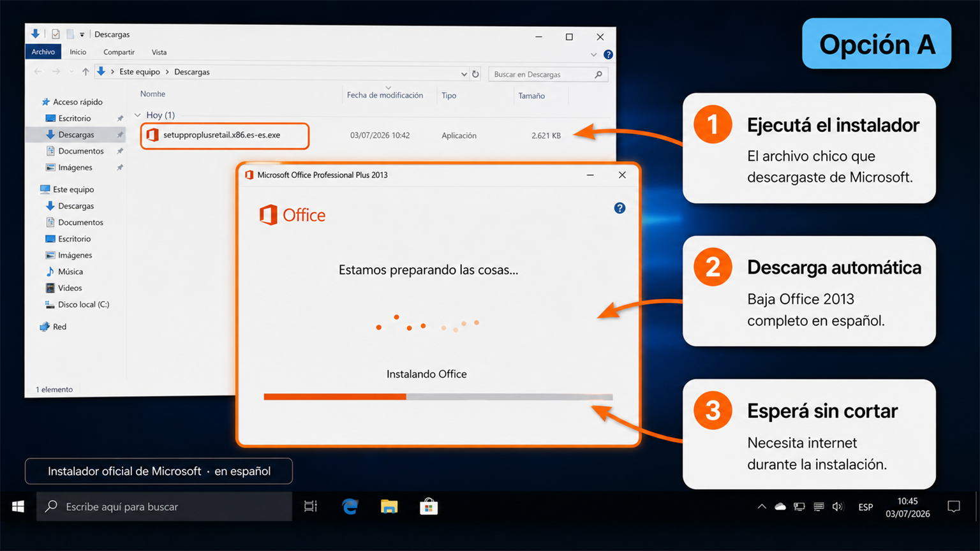The image size is (980, 551).
Task: Go up one folder level arrow
Action: (x=85, y=71)
